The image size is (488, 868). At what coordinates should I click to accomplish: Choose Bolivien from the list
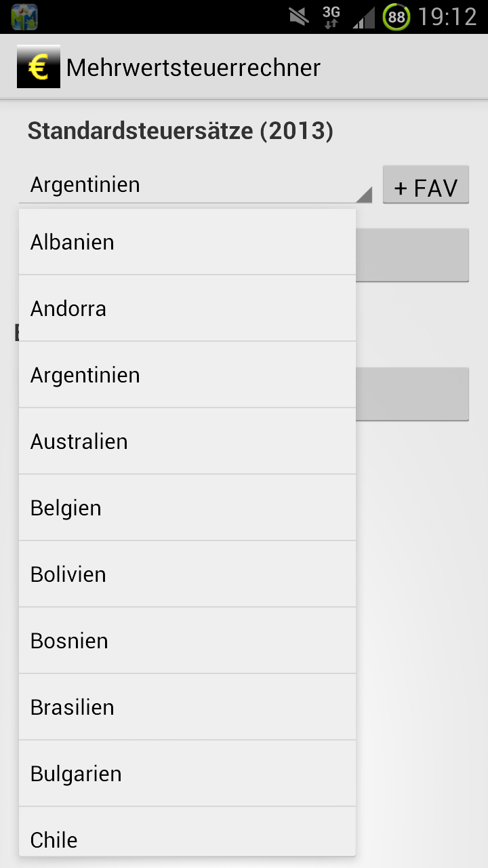coord(187,574)
